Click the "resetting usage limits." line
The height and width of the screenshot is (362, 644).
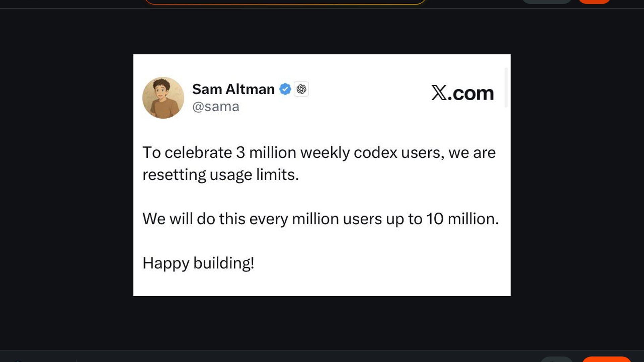click(x=220, y=175)
